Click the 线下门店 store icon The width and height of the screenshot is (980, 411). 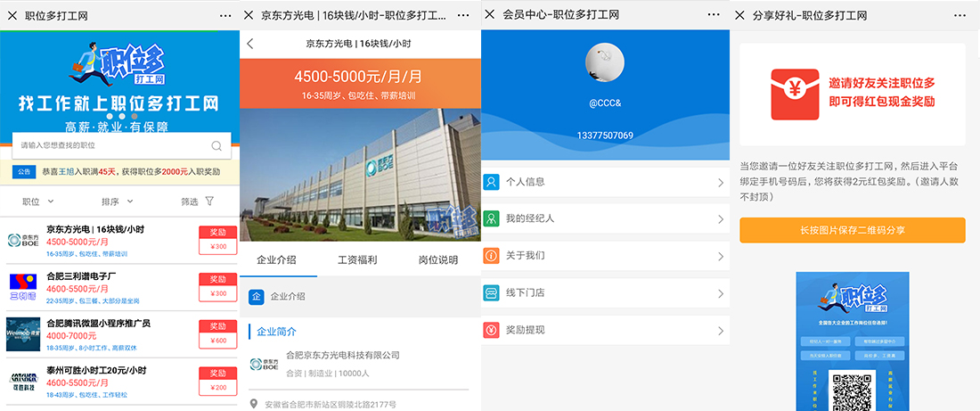click(491, 292)
